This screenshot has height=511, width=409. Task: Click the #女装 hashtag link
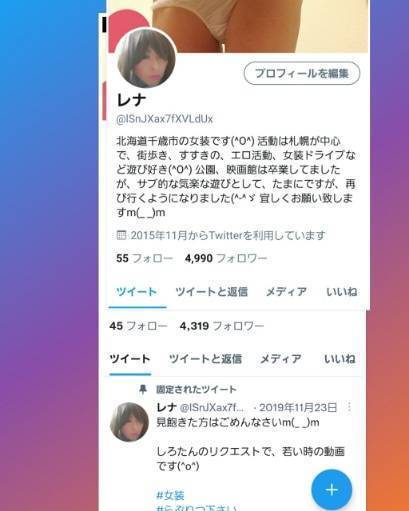tap(170, 495)
